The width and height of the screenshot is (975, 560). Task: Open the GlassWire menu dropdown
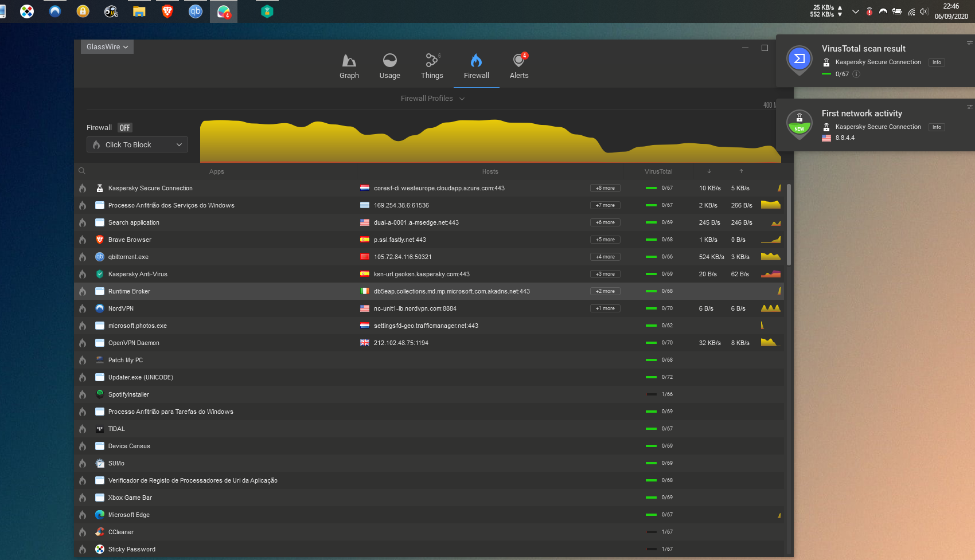[x=107, y=47]
